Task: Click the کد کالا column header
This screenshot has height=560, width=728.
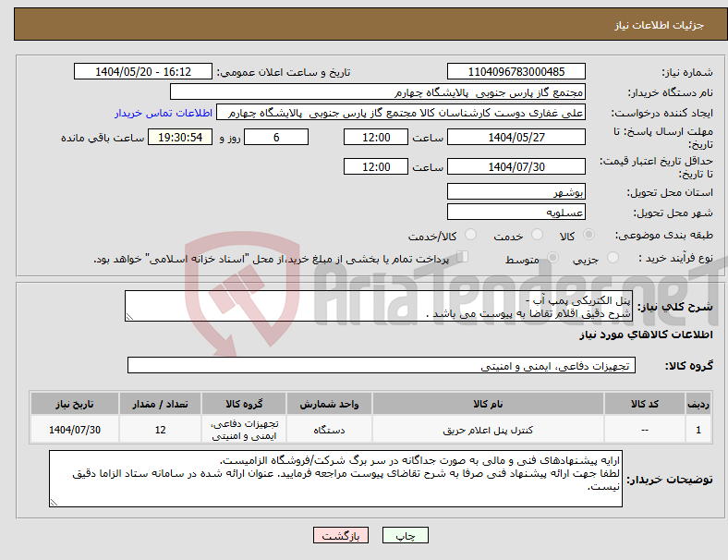Action: point(645,404)
